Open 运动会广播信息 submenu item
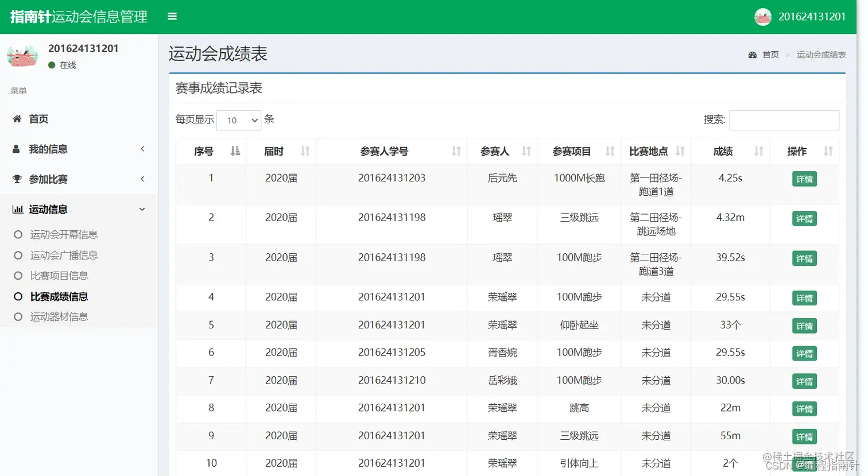 tap(64, 255)
